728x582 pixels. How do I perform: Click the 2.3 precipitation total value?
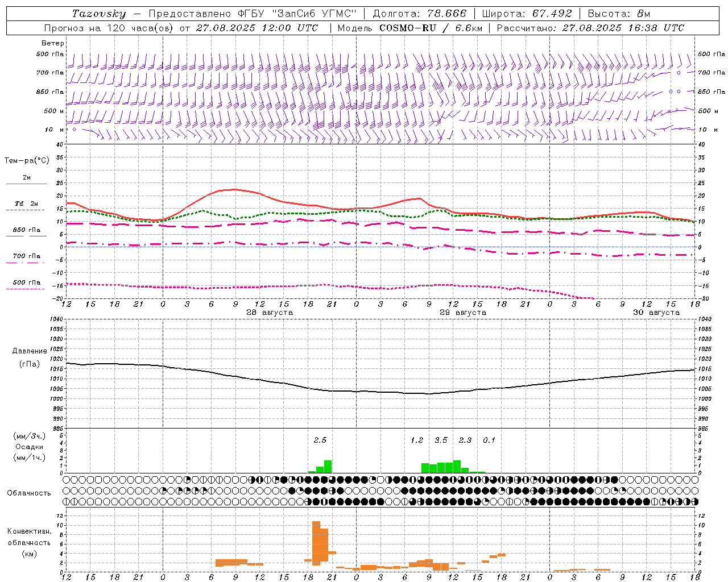tap(465, 440)
